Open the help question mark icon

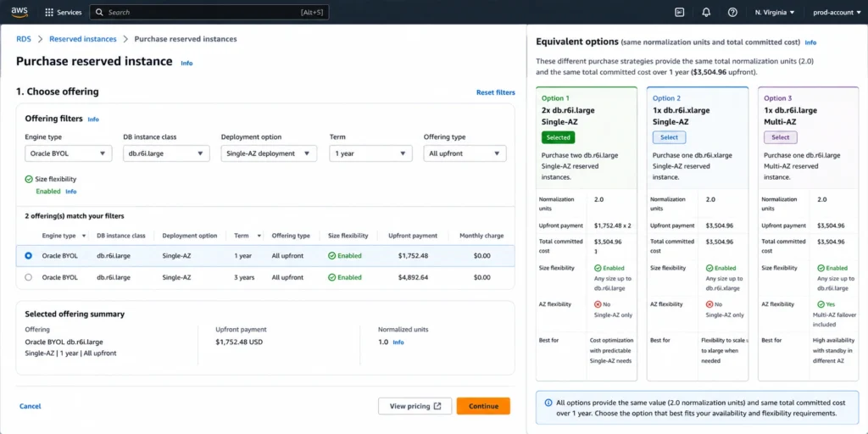click(x=732, y=12)
